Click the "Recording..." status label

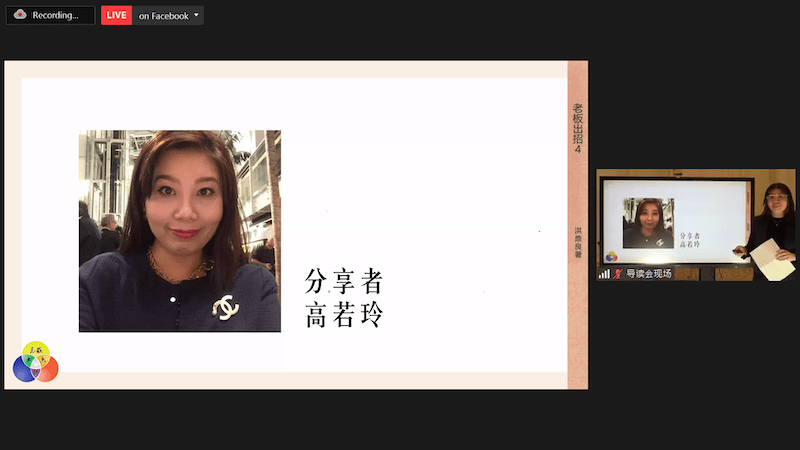(x=55, y=16)
